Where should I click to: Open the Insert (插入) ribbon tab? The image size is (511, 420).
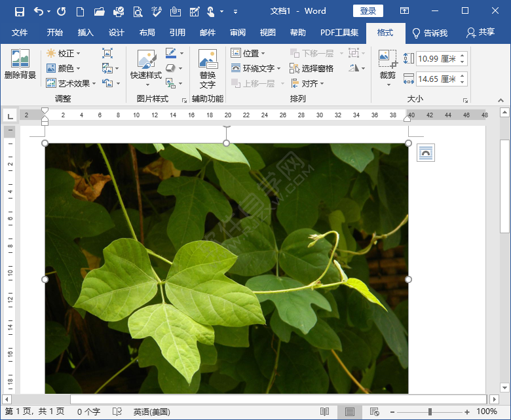click(x=86, y=33)
